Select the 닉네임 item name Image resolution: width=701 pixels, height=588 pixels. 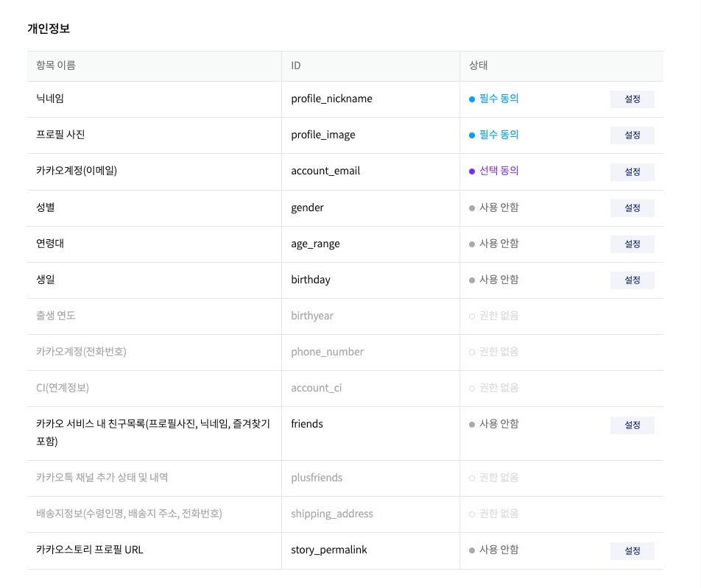50,99
